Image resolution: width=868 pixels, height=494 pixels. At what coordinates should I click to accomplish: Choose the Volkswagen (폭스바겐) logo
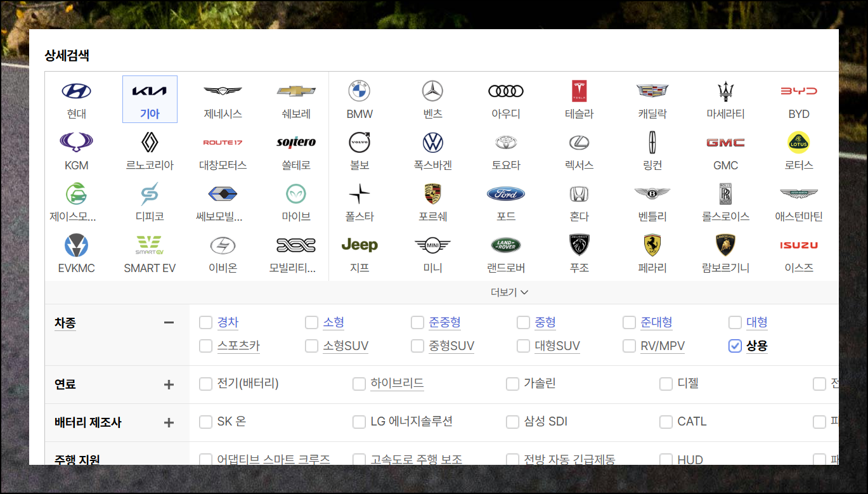(x=432, y=142)
